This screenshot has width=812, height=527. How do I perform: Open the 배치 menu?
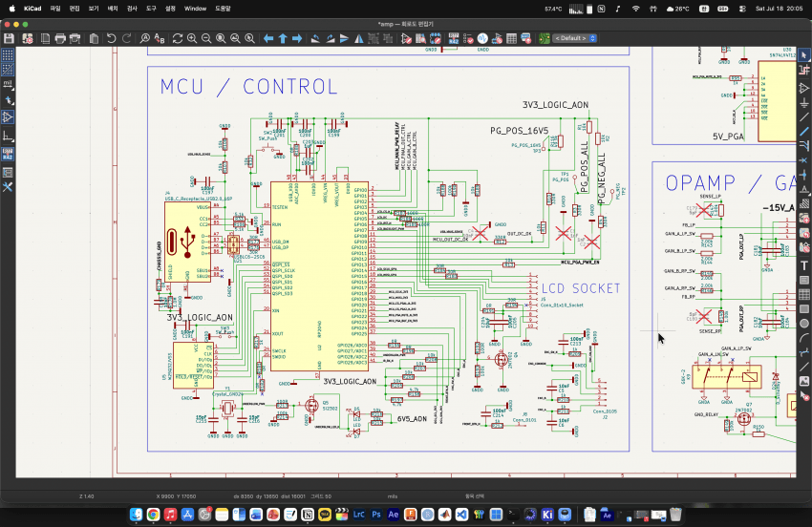pyautogui.click(x=113, y=9)
